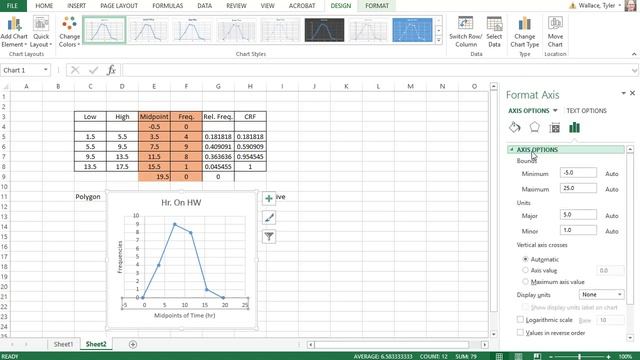640x360 pixels.
Task: Open the AXIS OPTIONS dropdown arrow at the top of the pane
Action: (x=555, y=111)
